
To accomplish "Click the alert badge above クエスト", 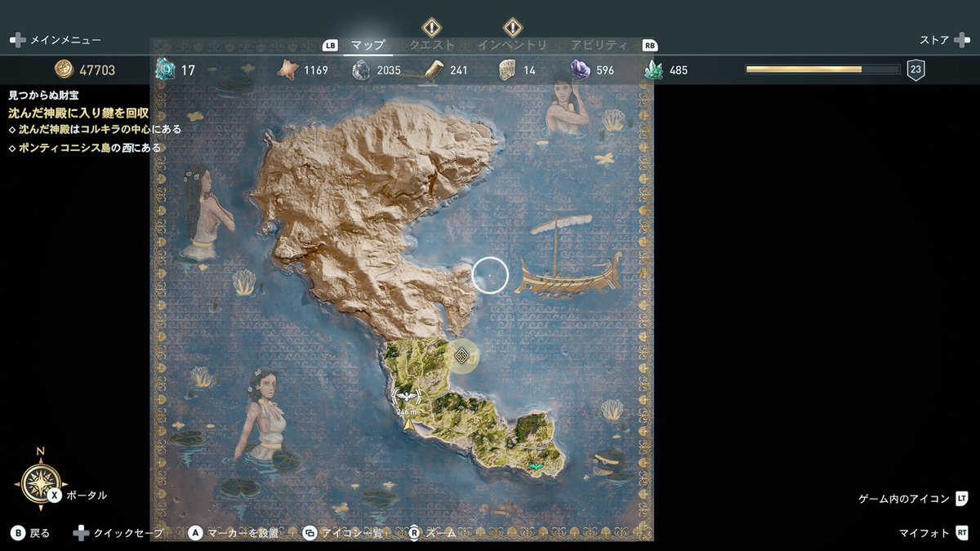I will pos(432,26).
